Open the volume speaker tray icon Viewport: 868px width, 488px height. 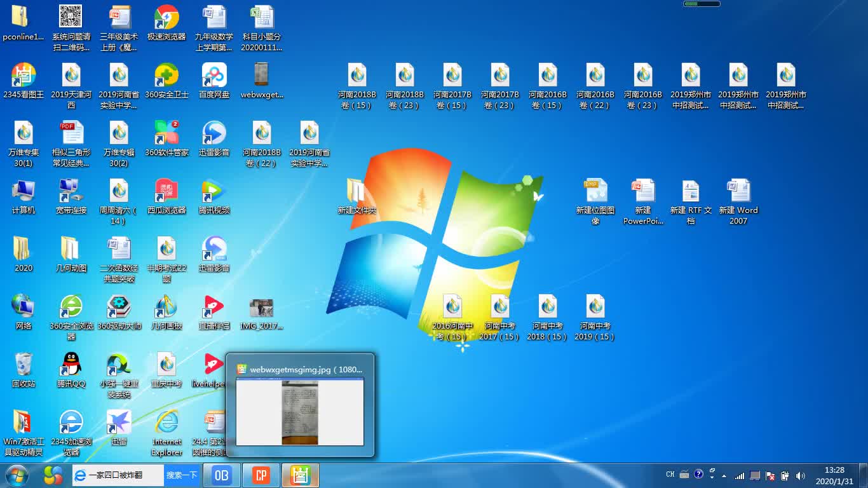point(800,475)
